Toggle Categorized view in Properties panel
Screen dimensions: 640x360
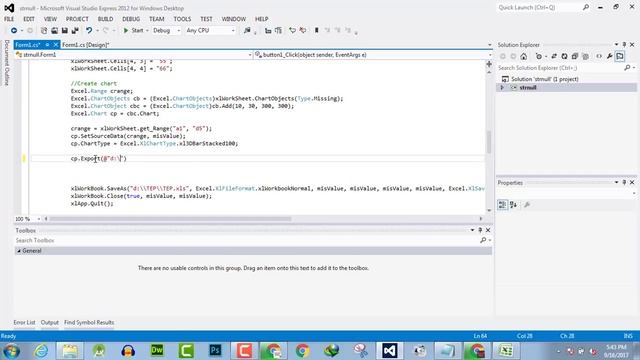(502, 205)
